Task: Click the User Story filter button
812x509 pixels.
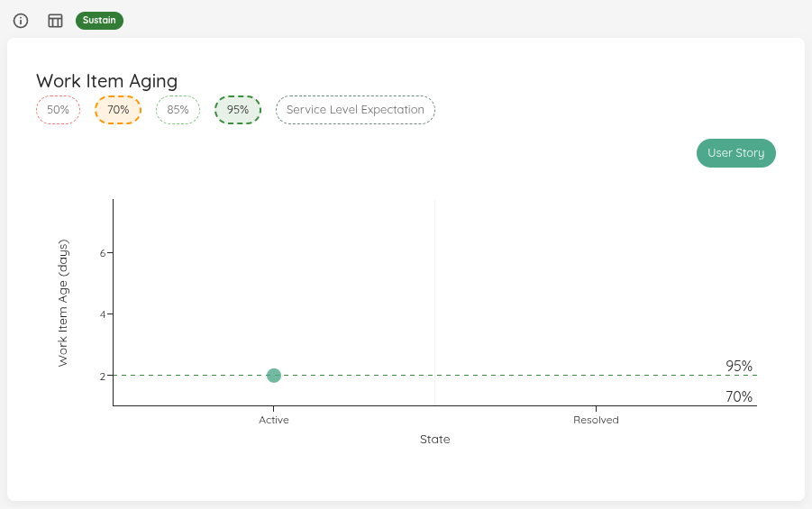Action: tap(735, 153)
